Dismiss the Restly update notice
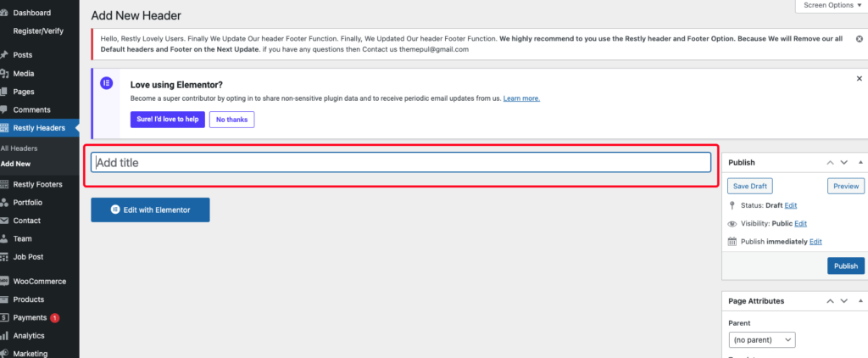 coord(859,39)
